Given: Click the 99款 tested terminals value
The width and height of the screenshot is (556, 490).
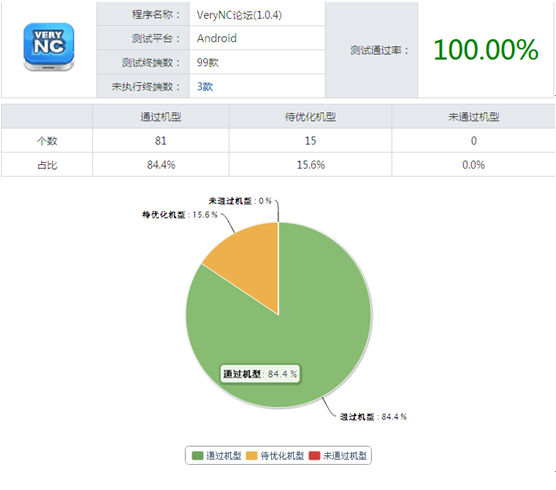Looking at the screenshot, I should pyautogui.click(x=208, y=62).
